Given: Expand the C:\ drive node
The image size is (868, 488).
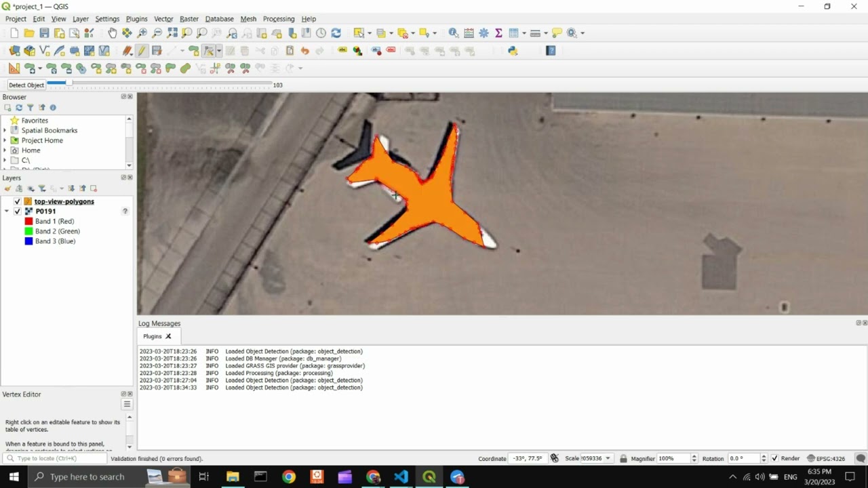Looking at the screenshot, I should pyautogui.click(x=5, y=161).
